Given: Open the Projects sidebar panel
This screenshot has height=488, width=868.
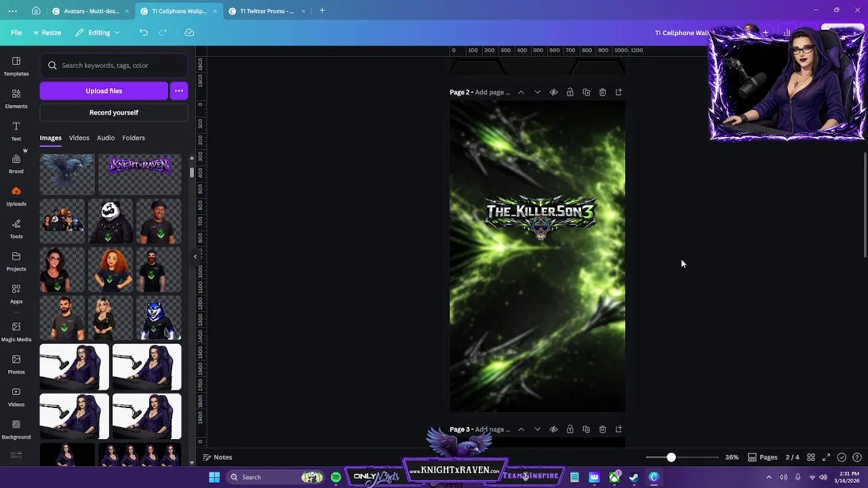Looking at the screenshot, I should coord(16,261).
